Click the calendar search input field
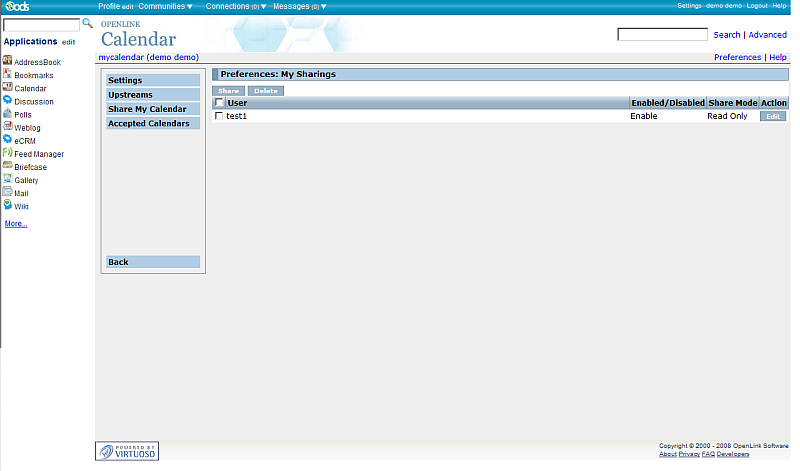800x471 pixels. (x=662, y=35)
